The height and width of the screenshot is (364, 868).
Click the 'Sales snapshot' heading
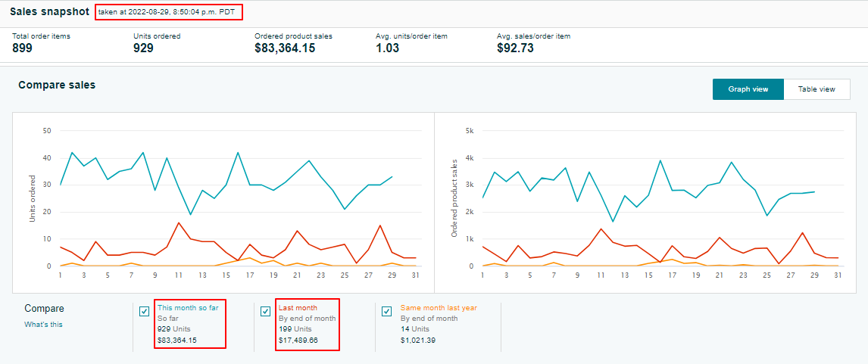pyautogui.click(x=48, y=13)
